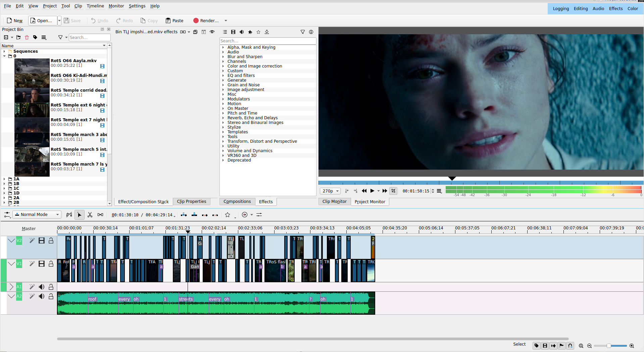This screenshot has height=352, width=644.
Task: Play the project monitor
Action: click(x=372, y=191)
